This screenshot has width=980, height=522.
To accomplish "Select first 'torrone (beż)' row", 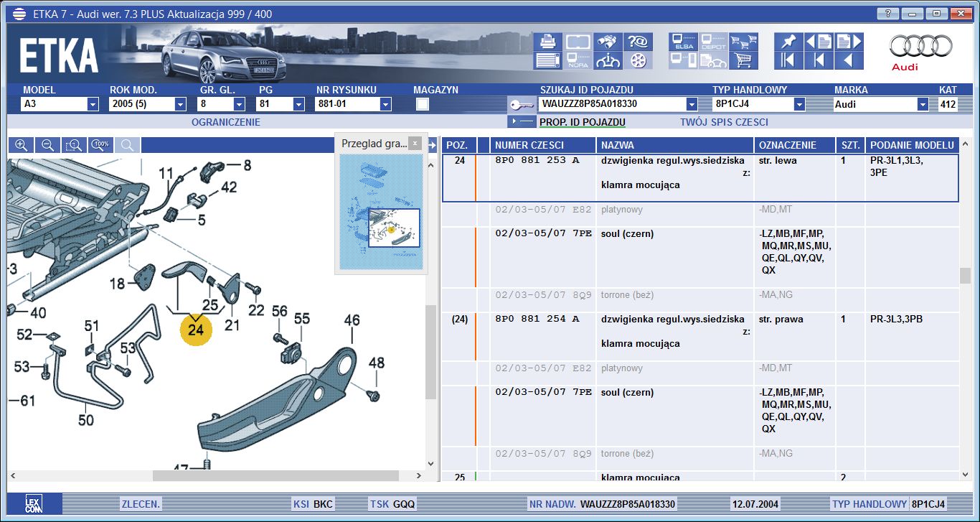I will [x=700, y=300].
